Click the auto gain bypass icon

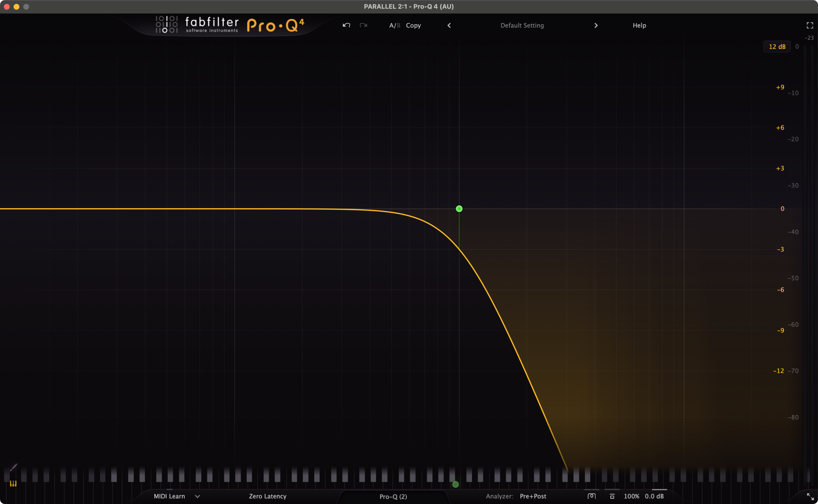click(612, 496)
